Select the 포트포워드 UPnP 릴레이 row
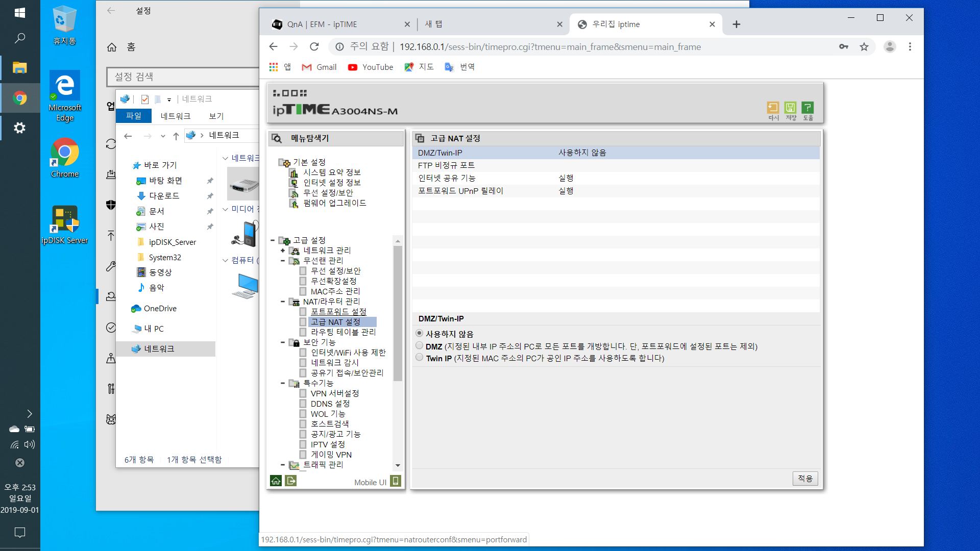This screenshot has height=551, width=980. [x=616, y=191]
